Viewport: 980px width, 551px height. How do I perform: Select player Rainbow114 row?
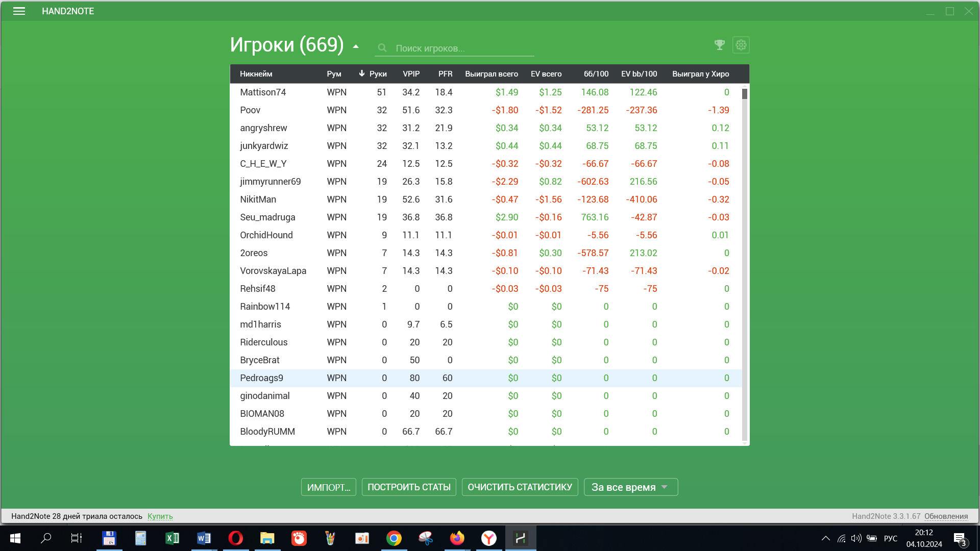click(485, 307)
